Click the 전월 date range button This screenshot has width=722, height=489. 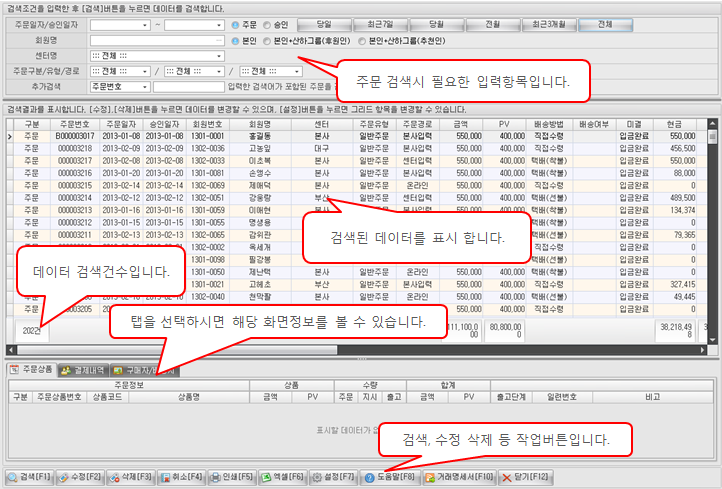pos(493,25)
